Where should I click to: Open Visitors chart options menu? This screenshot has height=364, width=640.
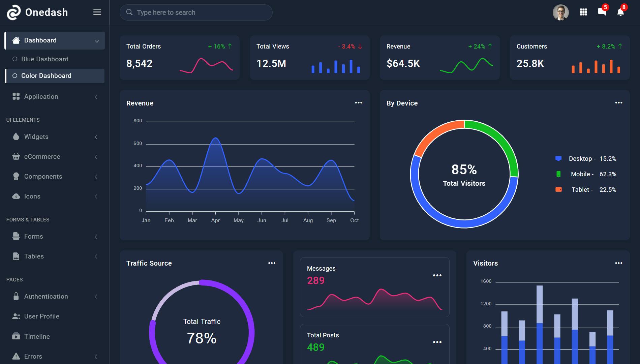[x=619, y=263]
